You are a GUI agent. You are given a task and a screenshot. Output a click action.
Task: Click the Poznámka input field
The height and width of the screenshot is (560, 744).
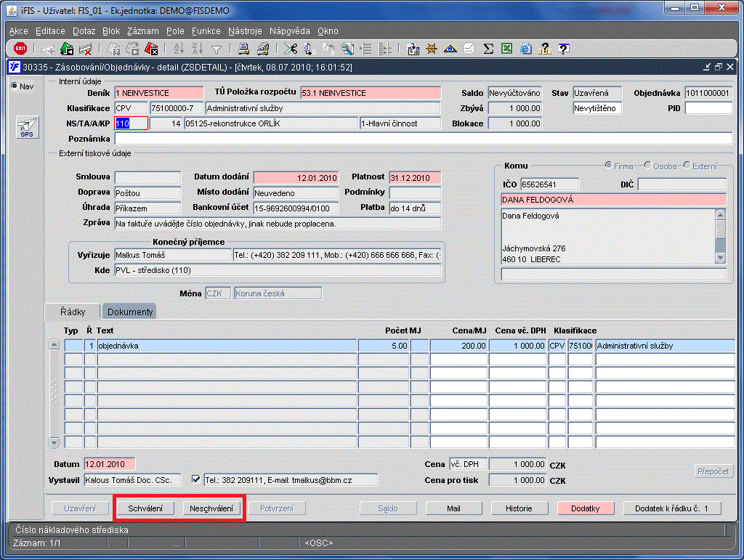[423, 139]
